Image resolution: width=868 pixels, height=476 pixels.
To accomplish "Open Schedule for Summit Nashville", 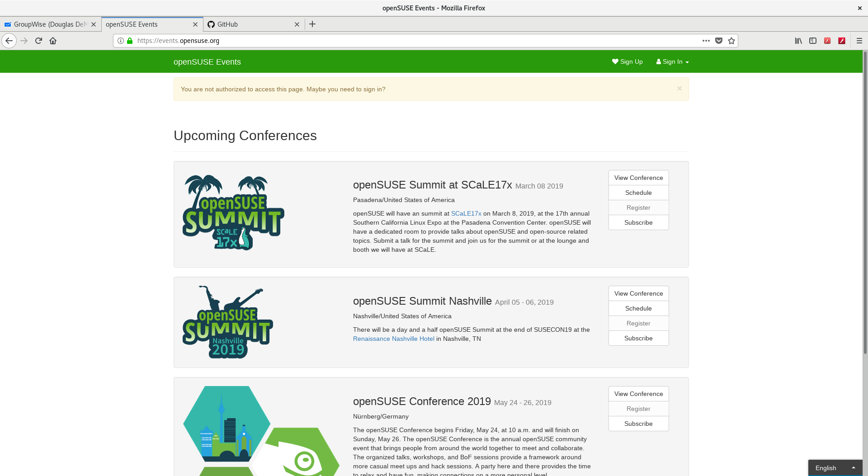I will pyautogui.click(x=638, y=308).
